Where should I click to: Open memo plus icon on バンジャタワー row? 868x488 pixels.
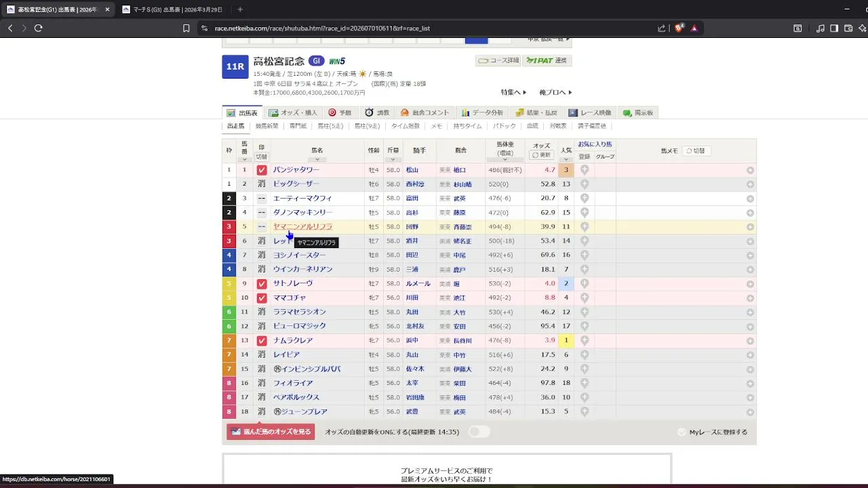750,170
